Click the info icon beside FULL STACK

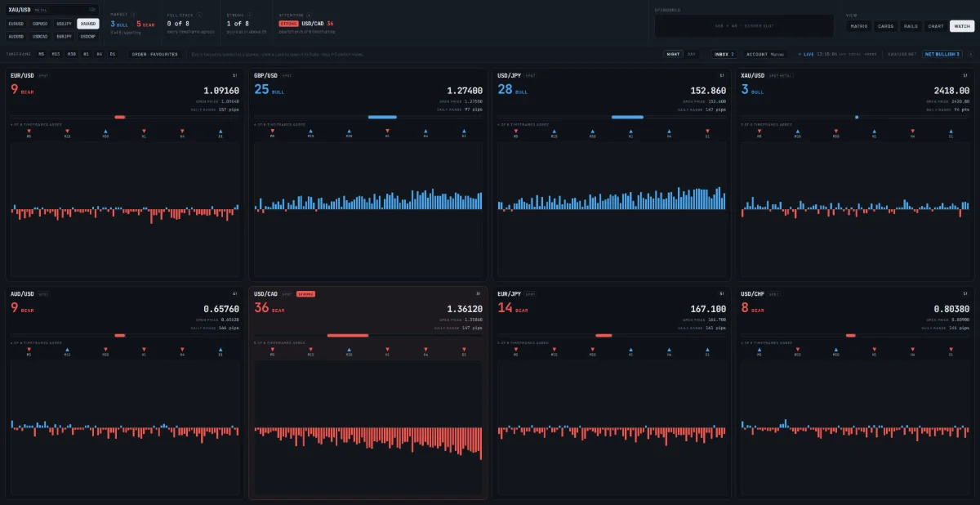pos(199,15)
